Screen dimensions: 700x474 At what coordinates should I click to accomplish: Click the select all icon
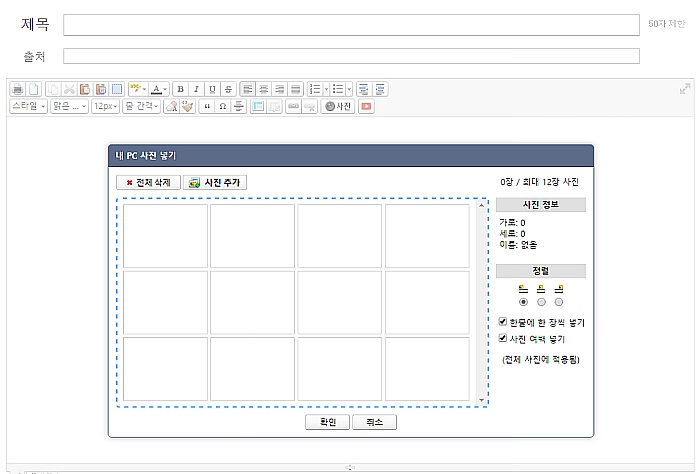[x=117, y=89]
